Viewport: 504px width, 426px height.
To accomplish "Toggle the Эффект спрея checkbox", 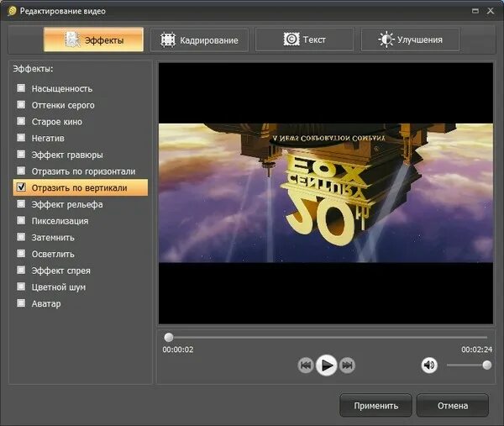I will click(x=21, y=270).
